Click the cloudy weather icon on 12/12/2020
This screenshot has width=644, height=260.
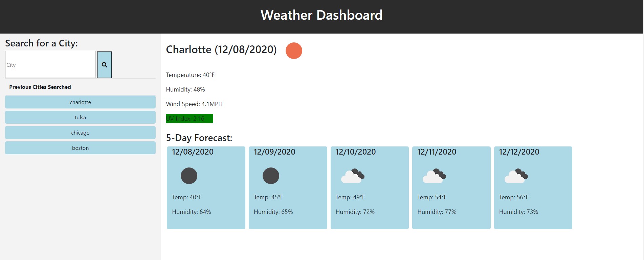click(516, 175)
